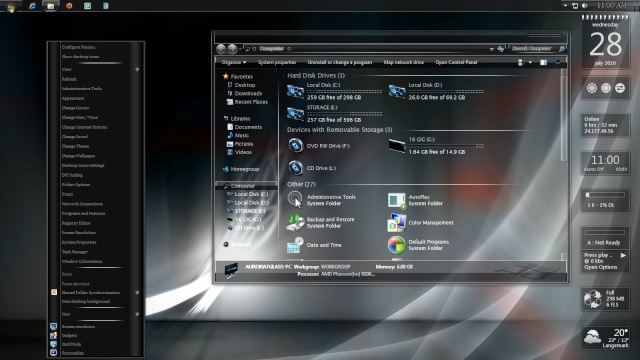The image size is (640, 360).
Task: Click the address bar refresh icon
Action: (501, 49)
